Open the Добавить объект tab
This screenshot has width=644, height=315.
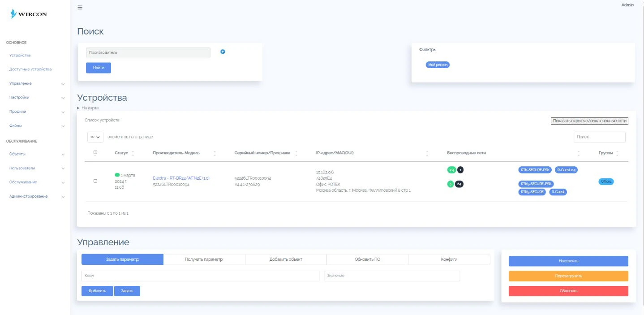coord(286,259)
